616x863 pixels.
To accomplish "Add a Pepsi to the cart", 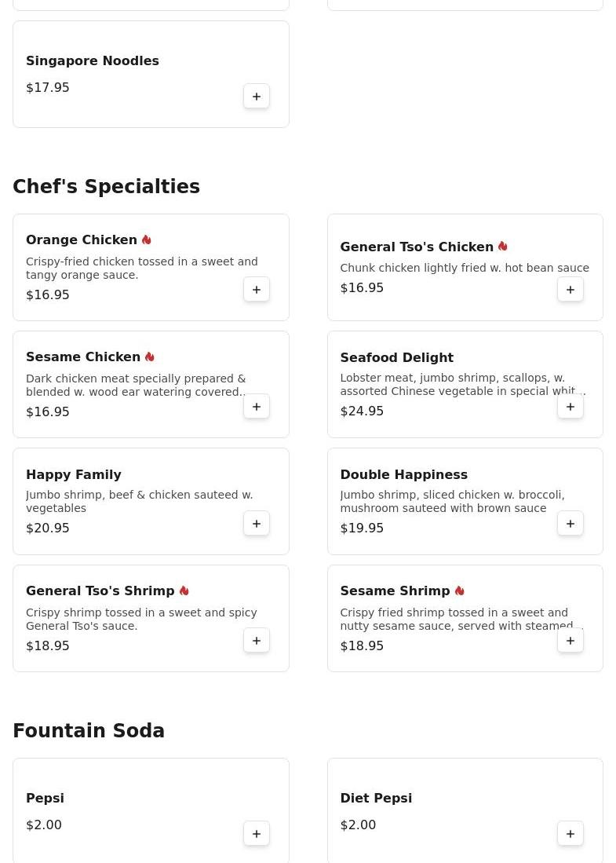I will [257, 834].
